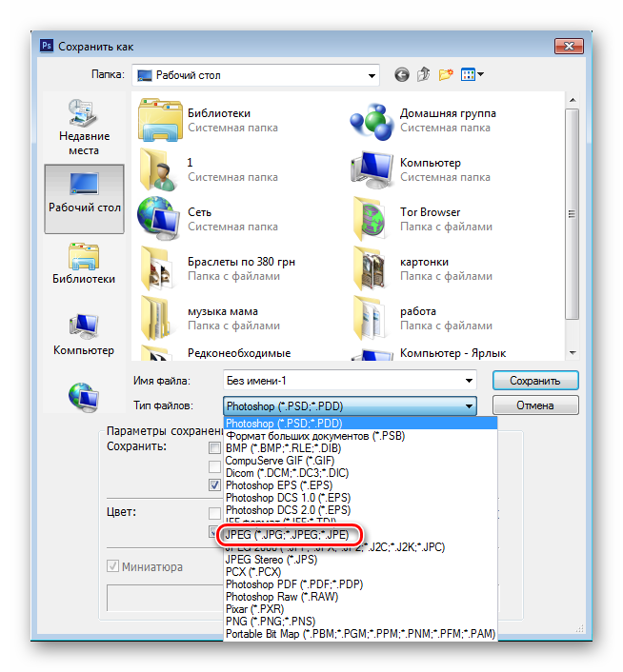Create a new folder
The width and height of the screenshot is (623, 672).
[x=446, y=74]
